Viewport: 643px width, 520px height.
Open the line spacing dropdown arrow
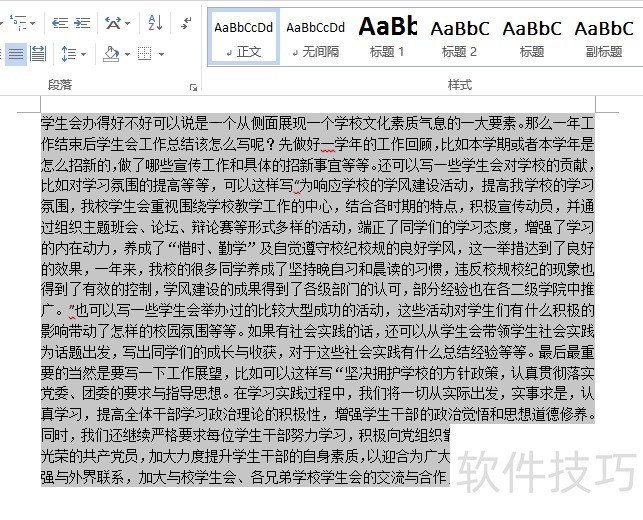(x=83, y=54)
